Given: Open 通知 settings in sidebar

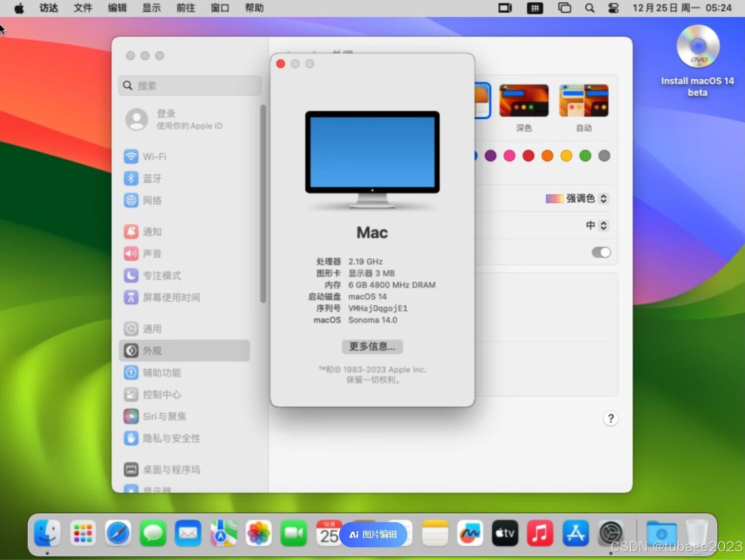Looking at the screenshot, I should click(185, 232).
